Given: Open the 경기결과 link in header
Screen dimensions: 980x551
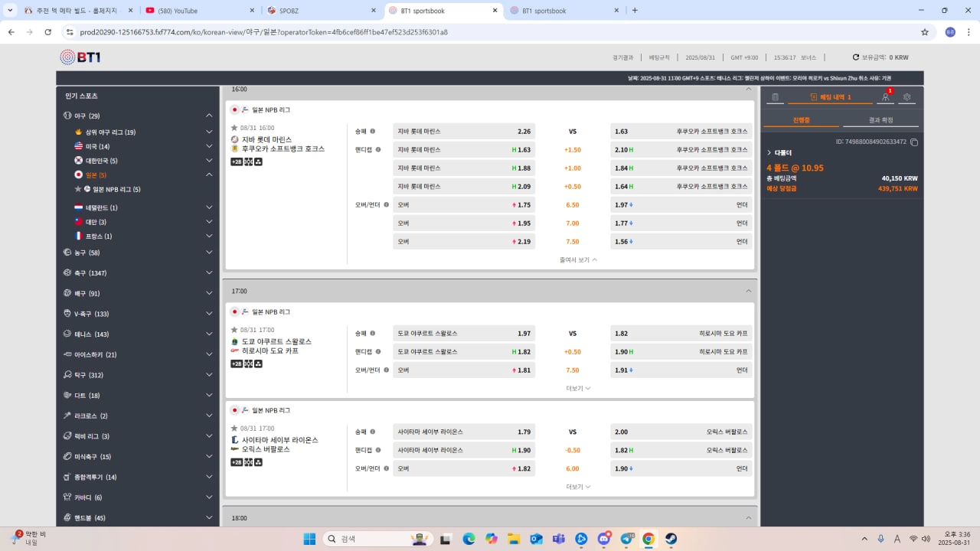Looking at the screenshot, I should pyautogui.click(x=622, y=57).
